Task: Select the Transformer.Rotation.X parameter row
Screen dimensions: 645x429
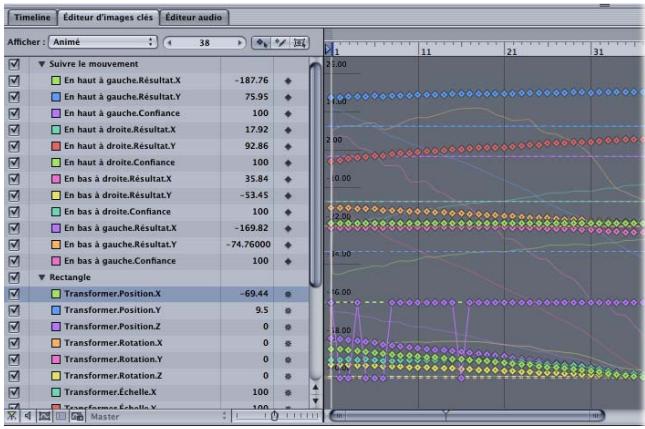Action: coord(156,343)
